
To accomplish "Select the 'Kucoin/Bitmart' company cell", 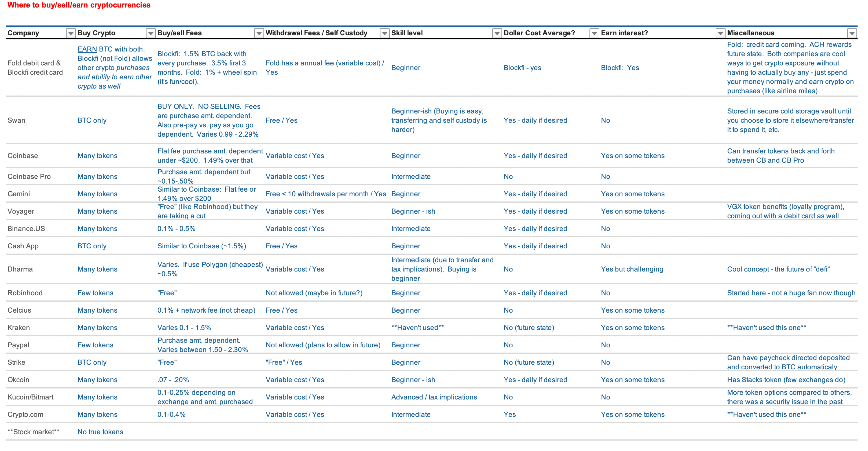I will pos(30,397).
